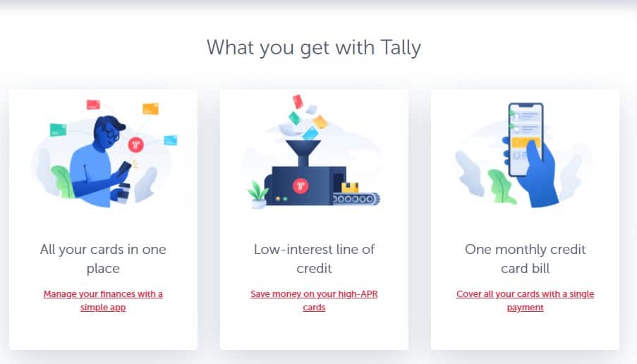Click the yellow box on the conveyor belt

point(350,187)
